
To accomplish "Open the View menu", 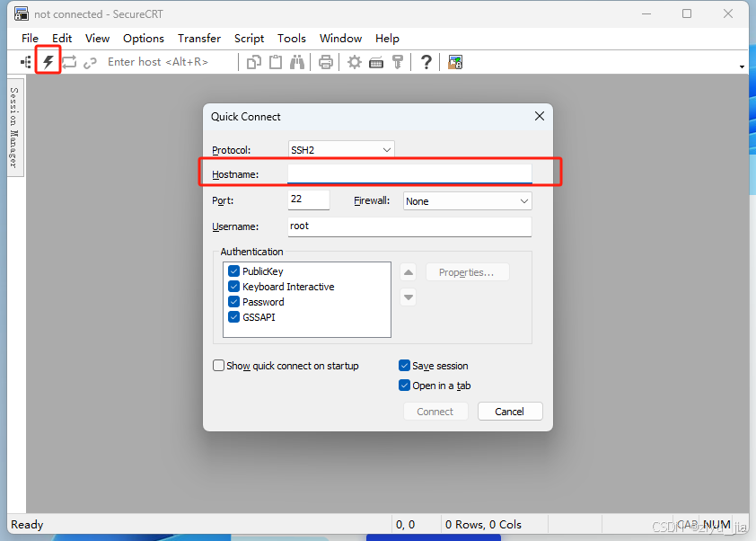I will (97, 38).
